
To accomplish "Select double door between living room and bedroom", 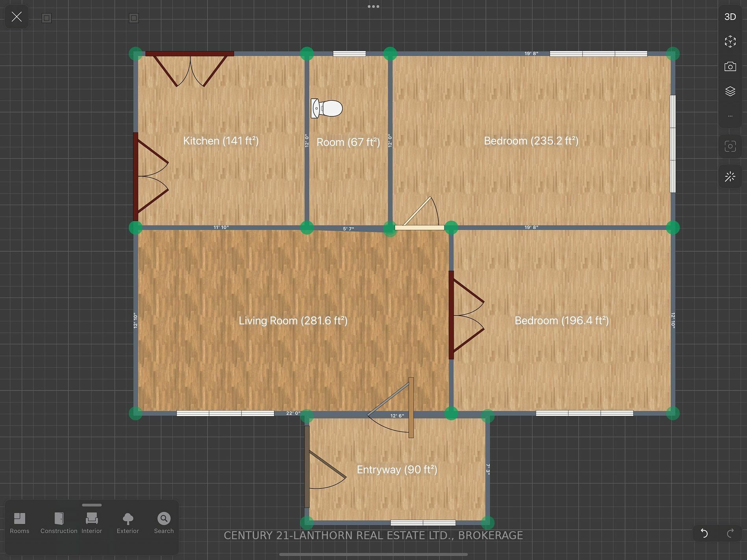I will click(x=466, y=315).
